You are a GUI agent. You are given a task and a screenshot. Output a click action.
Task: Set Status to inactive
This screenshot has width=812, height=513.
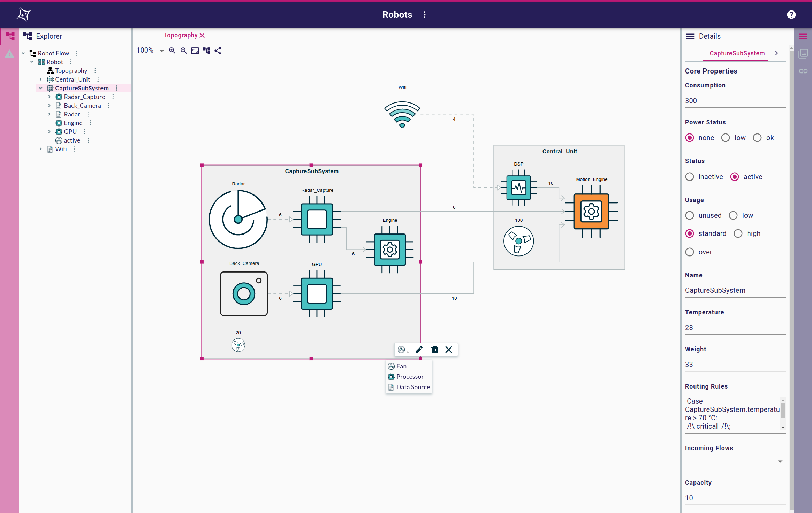click(690, 177)
